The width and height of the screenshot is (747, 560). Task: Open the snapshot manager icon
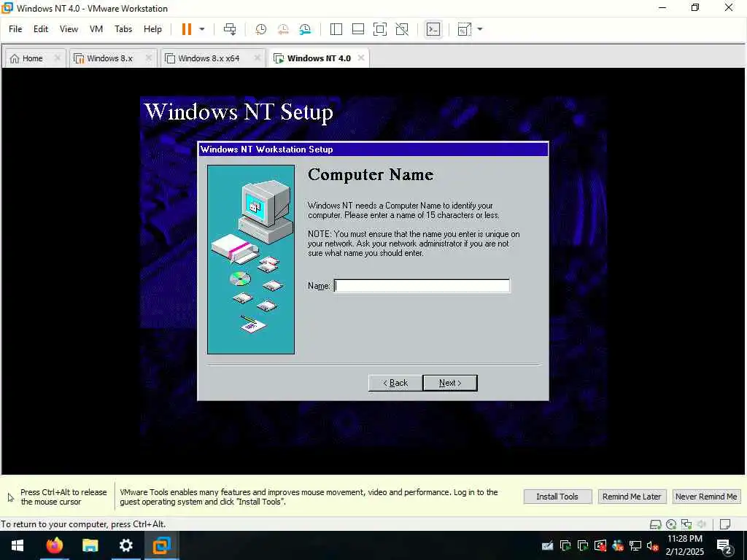305,29
